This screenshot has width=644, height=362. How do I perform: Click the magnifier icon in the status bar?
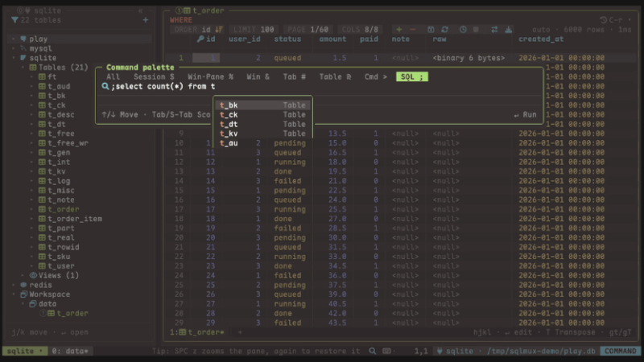point(372,351)
